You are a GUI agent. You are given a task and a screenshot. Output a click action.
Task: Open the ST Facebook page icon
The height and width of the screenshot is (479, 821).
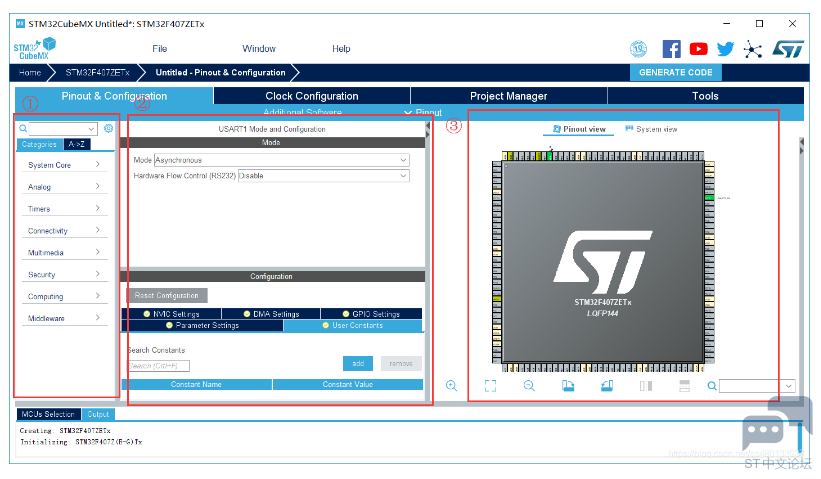point(672,49)
